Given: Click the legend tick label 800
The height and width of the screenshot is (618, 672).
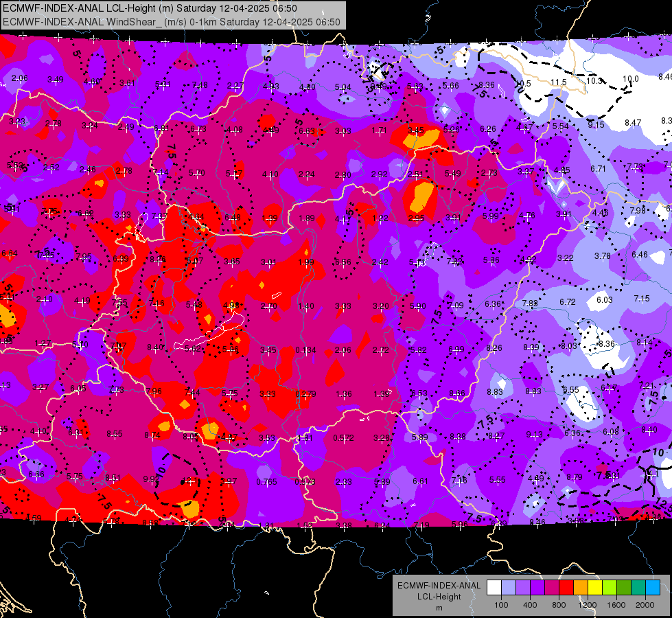Looking at the screenshot, I should tap(559, 605).
